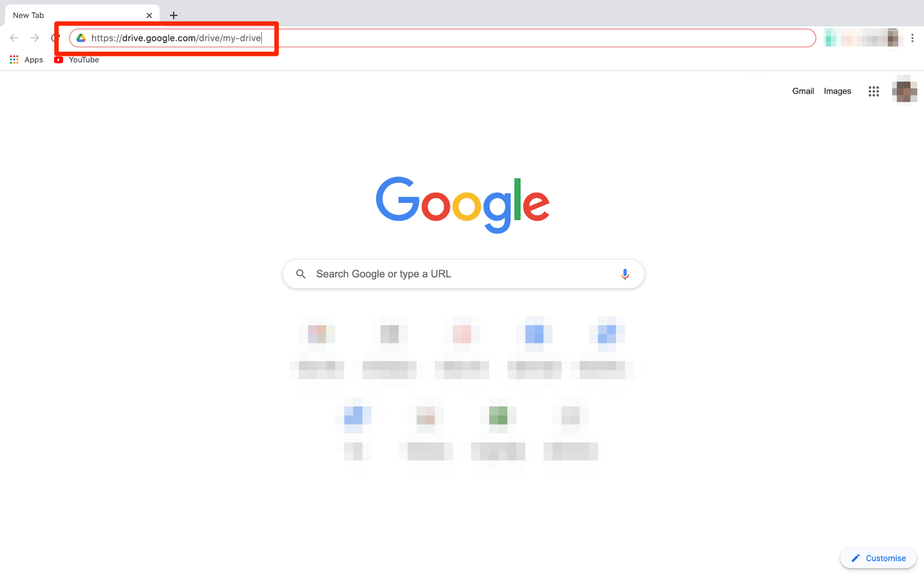Click the third shortcut thumbnail in top row
This screenshot has width=924, height=578.
462,333
